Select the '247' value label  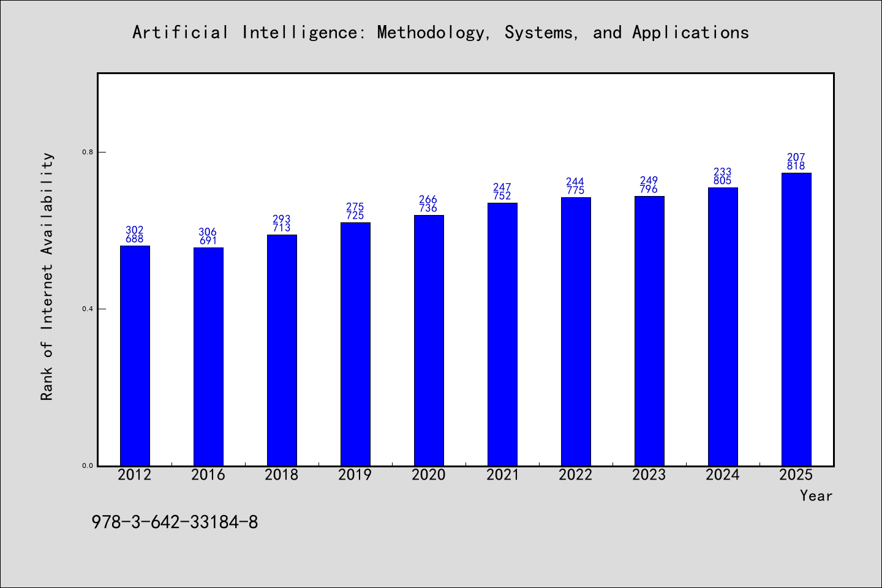[502, 187]
